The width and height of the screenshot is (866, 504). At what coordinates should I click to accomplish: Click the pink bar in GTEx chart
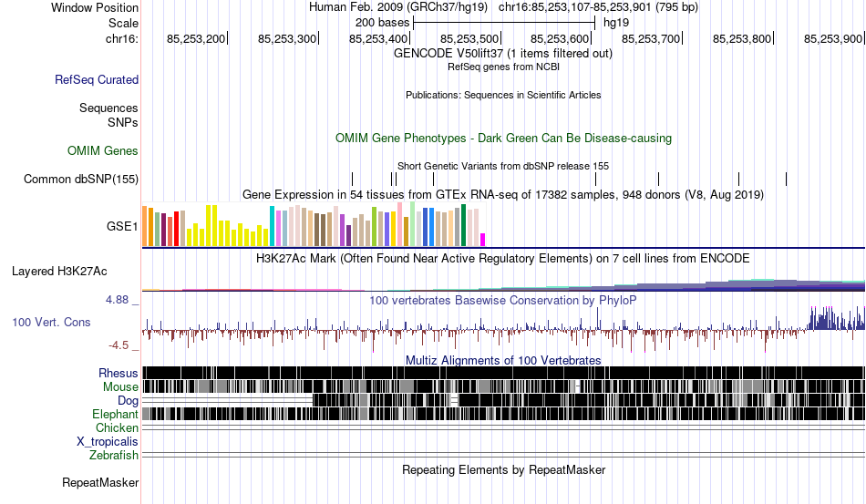(400, 224)
